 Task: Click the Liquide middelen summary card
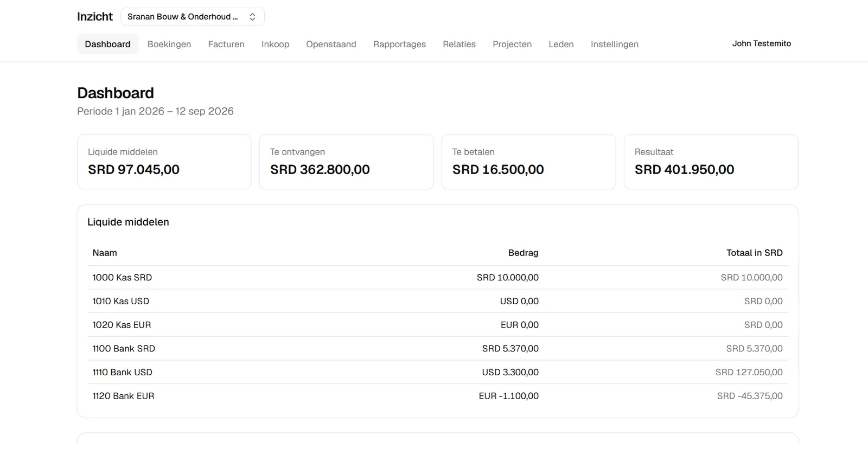164,162
